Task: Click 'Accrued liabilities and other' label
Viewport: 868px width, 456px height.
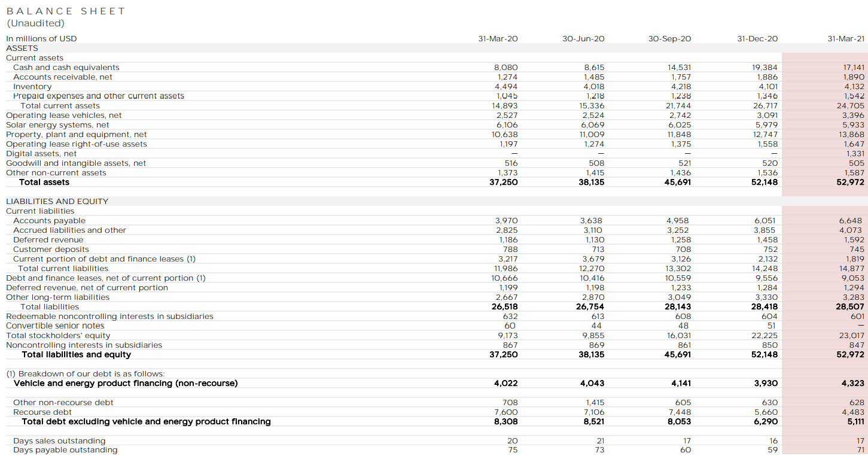Action: coord(69,230)
